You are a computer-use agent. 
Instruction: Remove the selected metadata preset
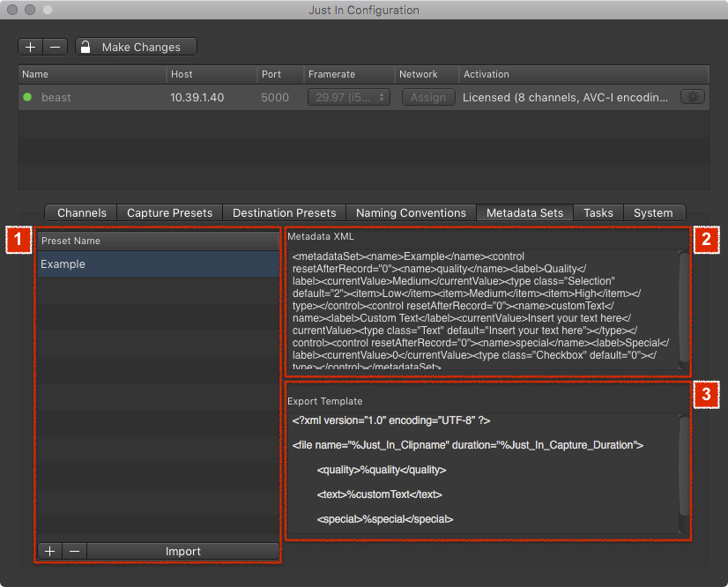point(74,551)
